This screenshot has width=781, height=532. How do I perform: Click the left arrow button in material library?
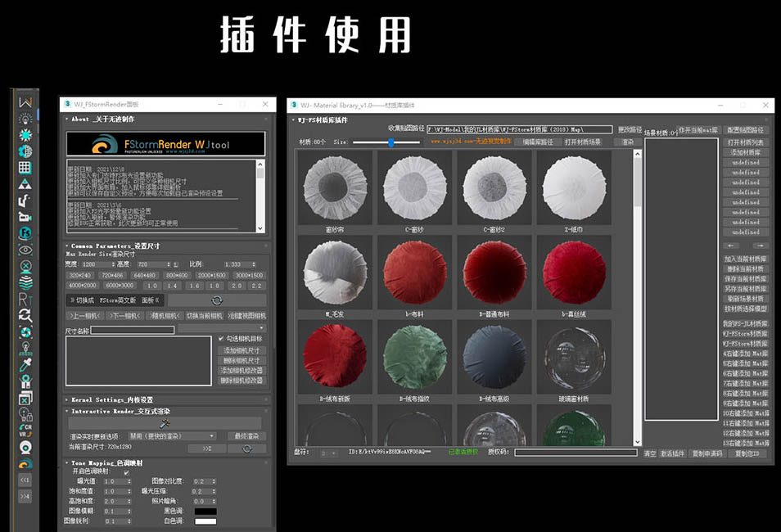[x=732, y=246]
